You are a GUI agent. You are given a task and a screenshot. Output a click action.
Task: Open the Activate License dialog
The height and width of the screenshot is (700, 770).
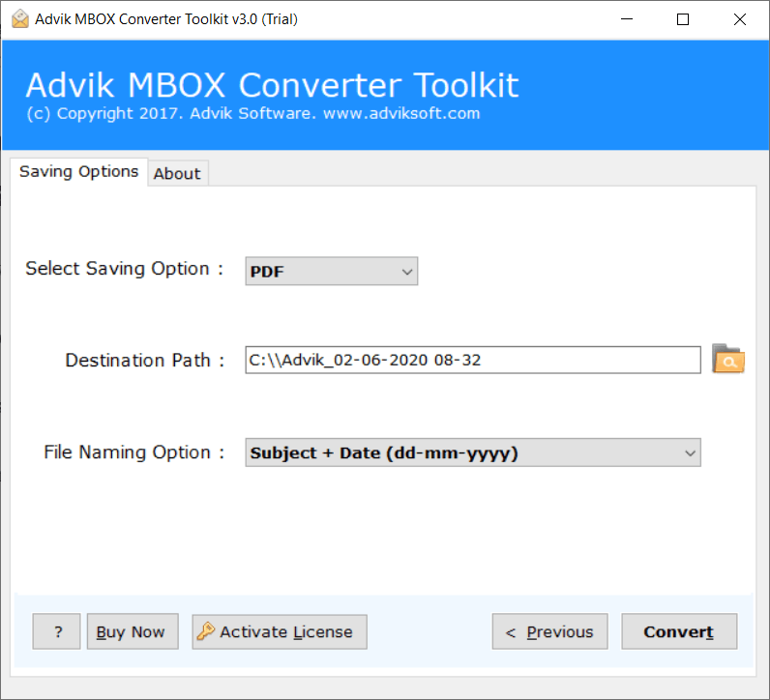(280, 631)
